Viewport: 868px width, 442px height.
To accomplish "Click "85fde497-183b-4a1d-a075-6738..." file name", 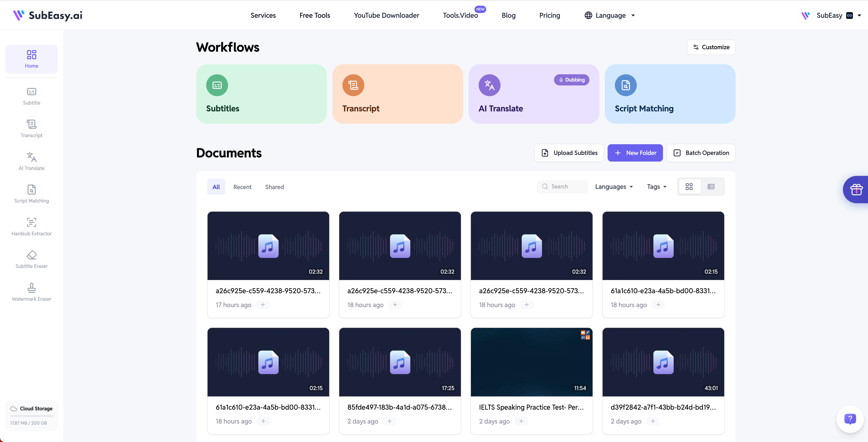I will point(399,407).
